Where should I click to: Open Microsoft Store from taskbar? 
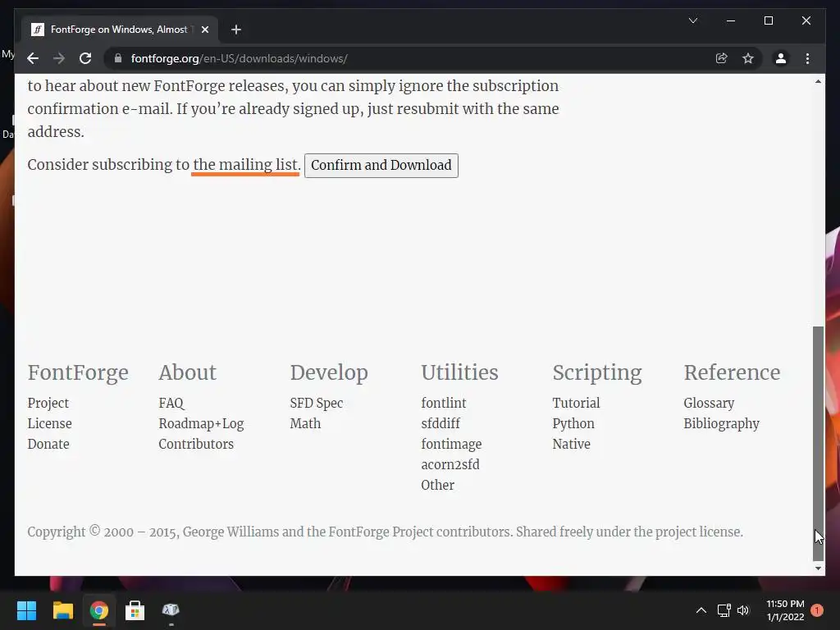135,610
